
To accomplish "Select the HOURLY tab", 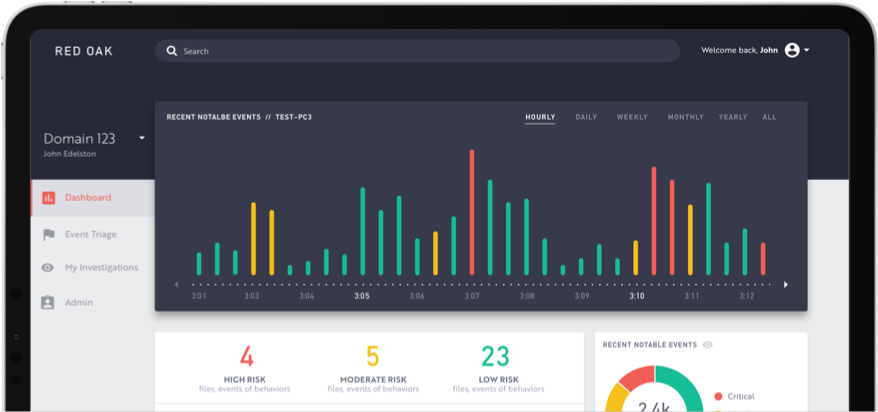I will (540, 118).
